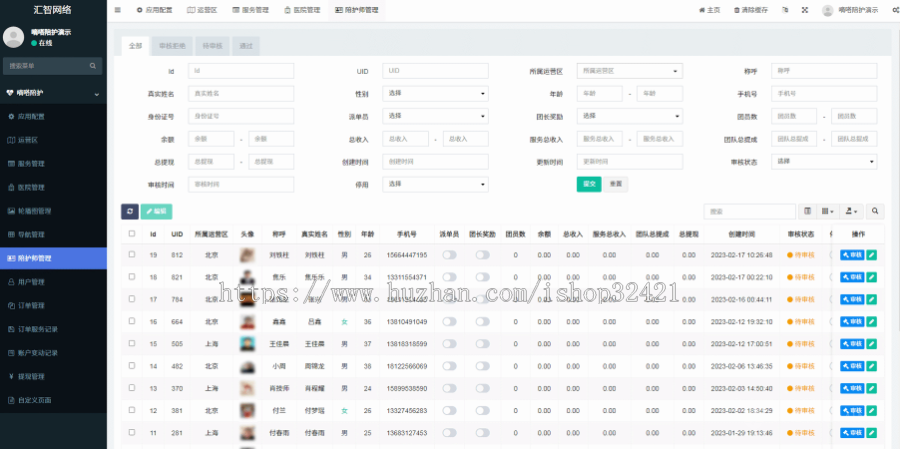Image resolution: width=900 pixels, height=449 pixels.
Task: Check the row checkbox for Id 13
Action: [132, 388]
